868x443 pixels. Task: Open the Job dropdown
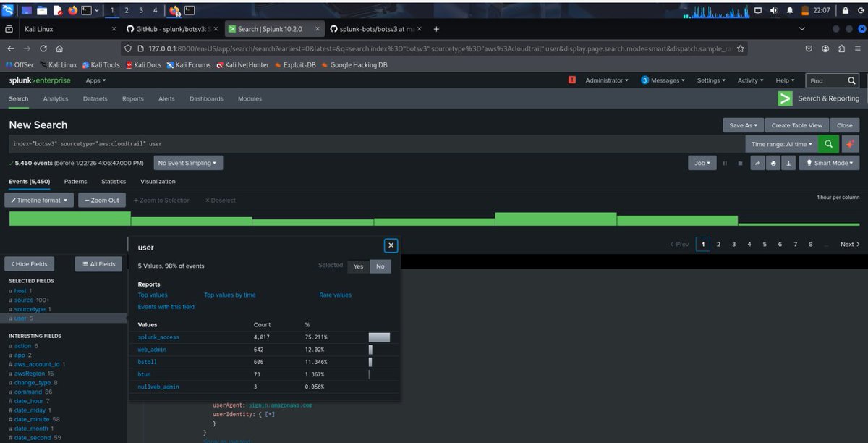(702, 164)
